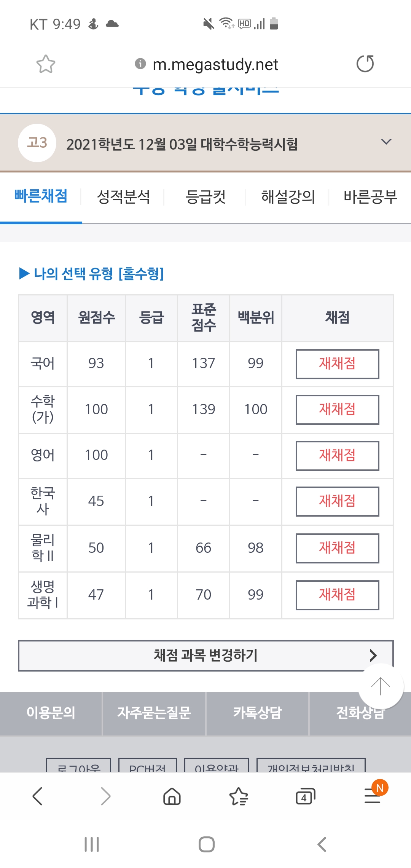Tap the m.megastudy.net address field
The image size is (411, 868).
[x=215, y=64]
